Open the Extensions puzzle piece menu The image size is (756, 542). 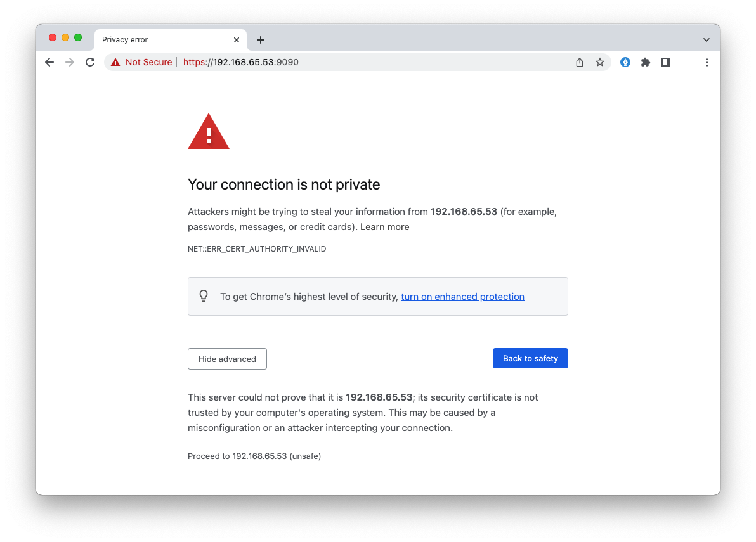coord(646,62)
